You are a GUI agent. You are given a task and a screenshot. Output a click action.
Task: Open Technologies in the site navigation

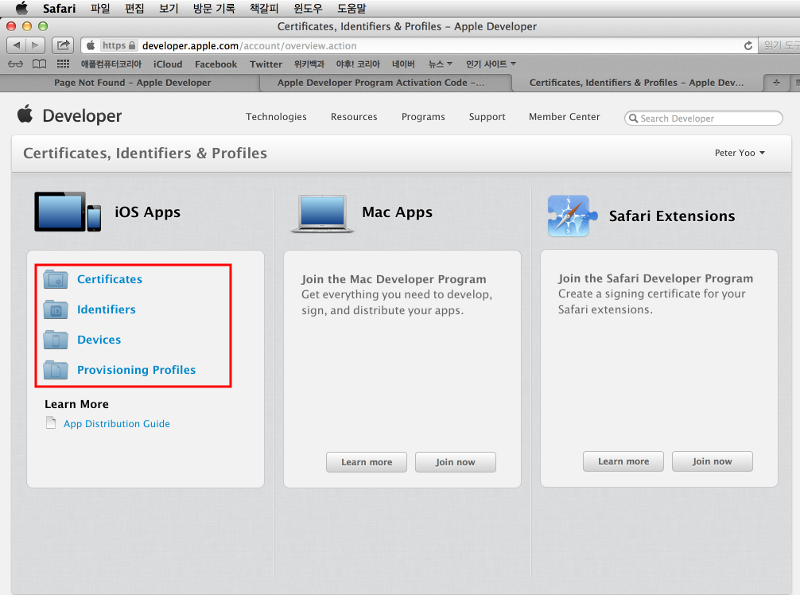tap(276, 116)
